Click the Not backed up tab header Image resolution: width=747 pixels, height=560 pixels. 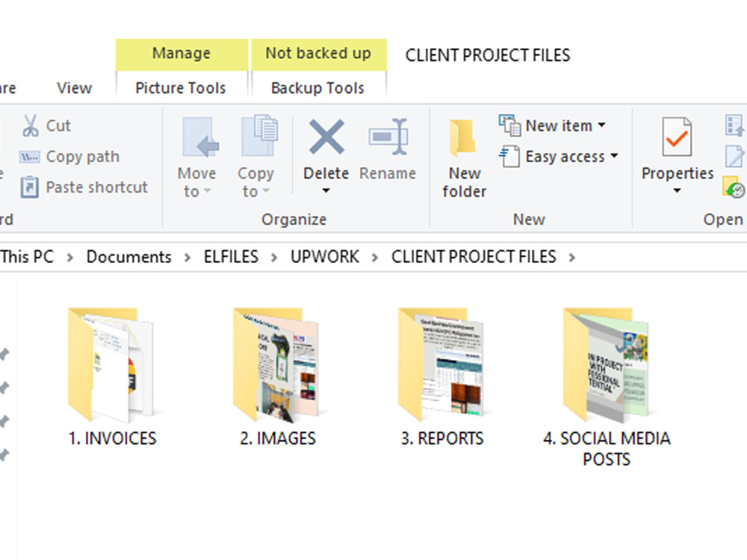click(x=319, y=54)
